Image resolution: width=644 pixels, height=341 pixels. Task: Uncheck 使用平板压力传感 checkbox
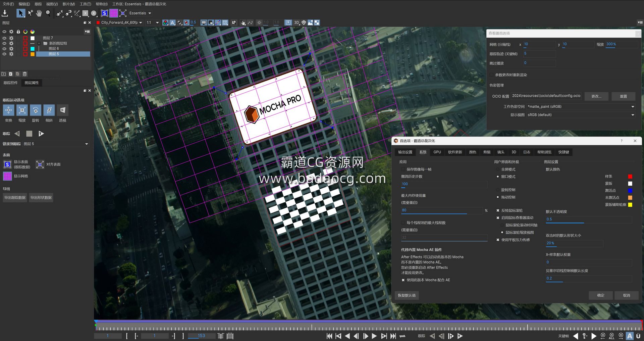[x=498, y=240]
